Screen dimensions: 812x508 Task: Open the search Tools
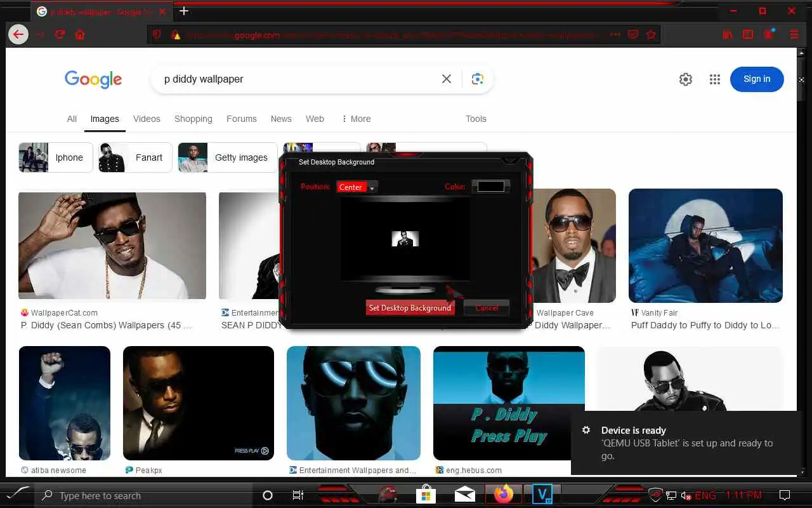pyautogui.click(x=476, y=119)
